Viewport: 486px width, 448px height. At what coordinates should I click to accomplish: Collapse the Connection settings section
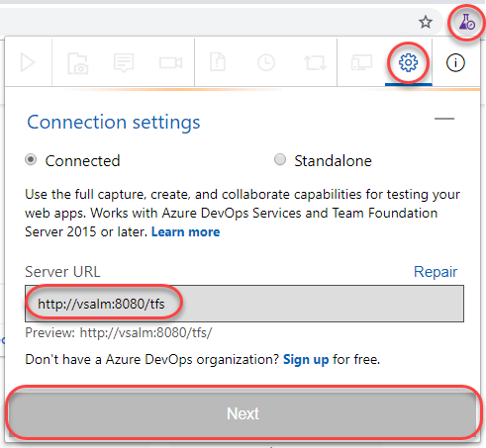click(x=444, y=119)
